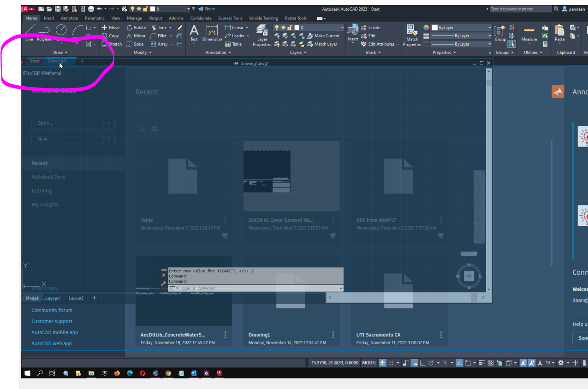Toggle the grid display on
The height and width of the screenshot is (389, 588).
click(382, 363)
